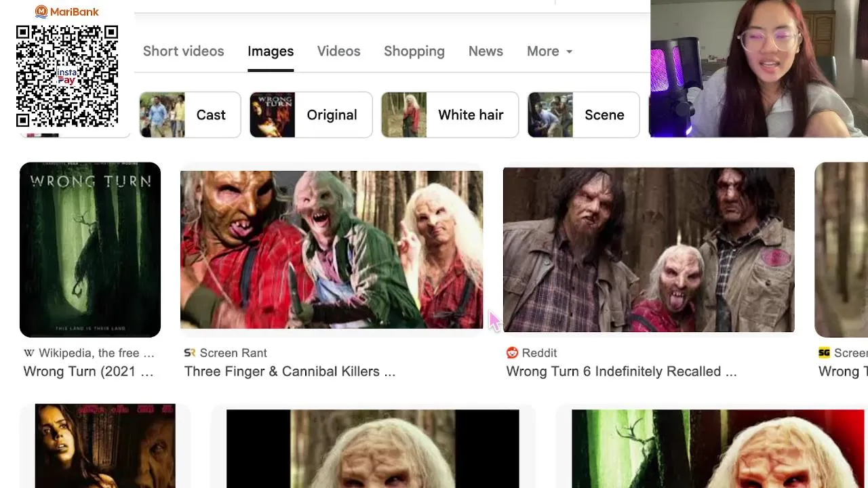Screen dimensions: 868x488
Task: Click the Reddit logo icon
Action: pyautogui.click(x=512, y=353)
